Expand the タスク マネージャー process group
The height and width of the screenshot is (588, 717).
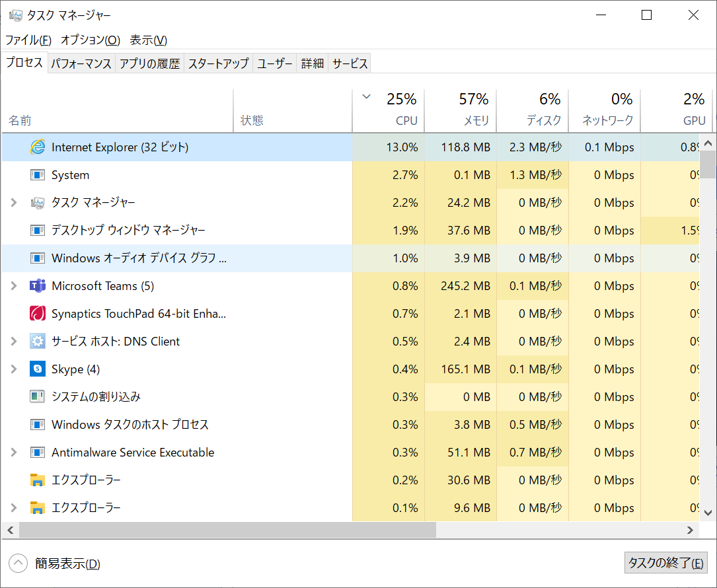click(x=14, y=203)
